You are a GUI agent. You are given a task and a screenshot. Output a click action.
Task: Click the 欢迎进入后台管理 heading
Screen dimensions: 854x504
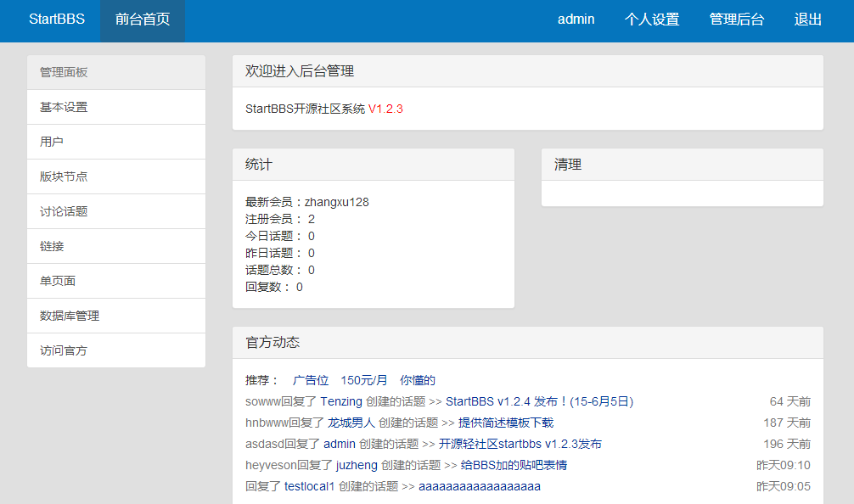300,71
